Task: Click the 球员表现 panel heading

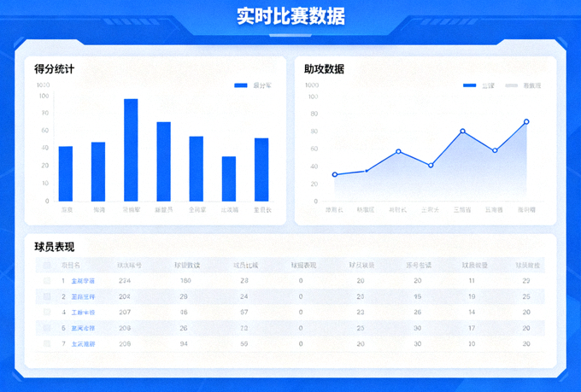Action: tap(55, 247)
